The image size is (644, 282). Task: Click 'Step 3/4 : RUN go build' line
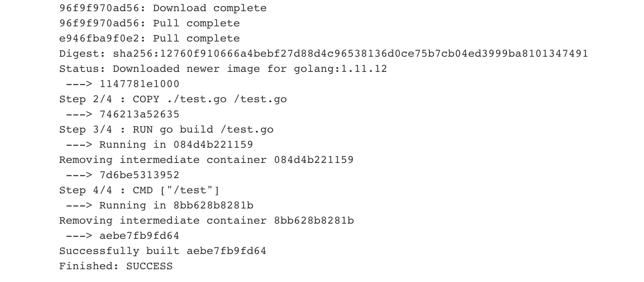pos(166,129)
